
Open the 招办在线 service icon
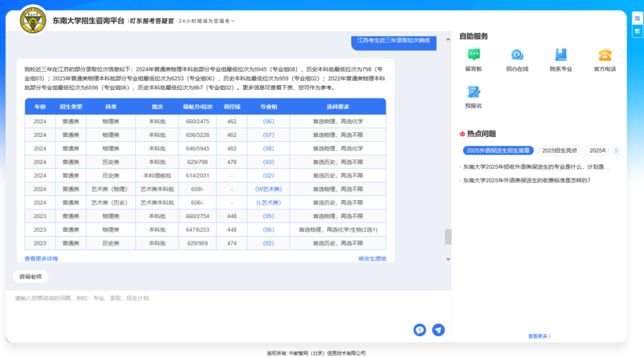[517, 55]
